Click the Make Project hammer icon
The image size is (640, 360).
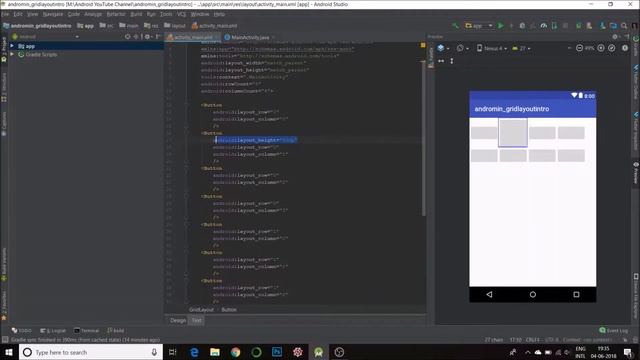click(x=456, y=26)
